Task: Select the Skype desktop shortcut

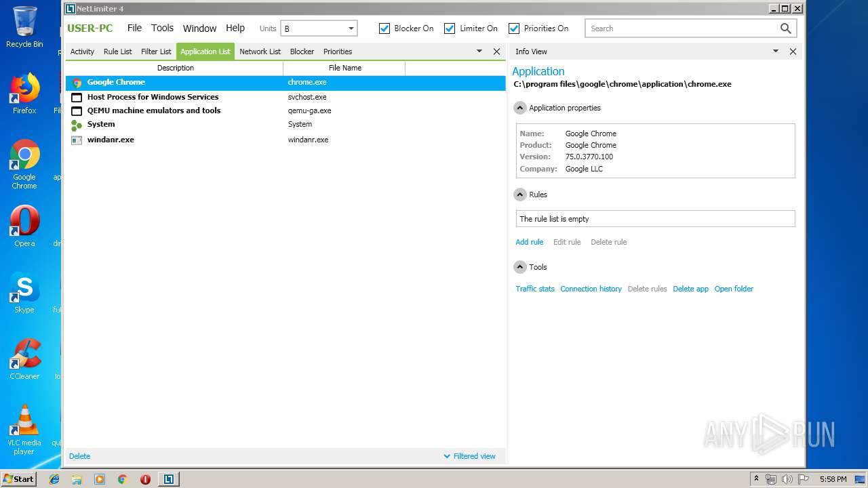Action: coord(24,293)
